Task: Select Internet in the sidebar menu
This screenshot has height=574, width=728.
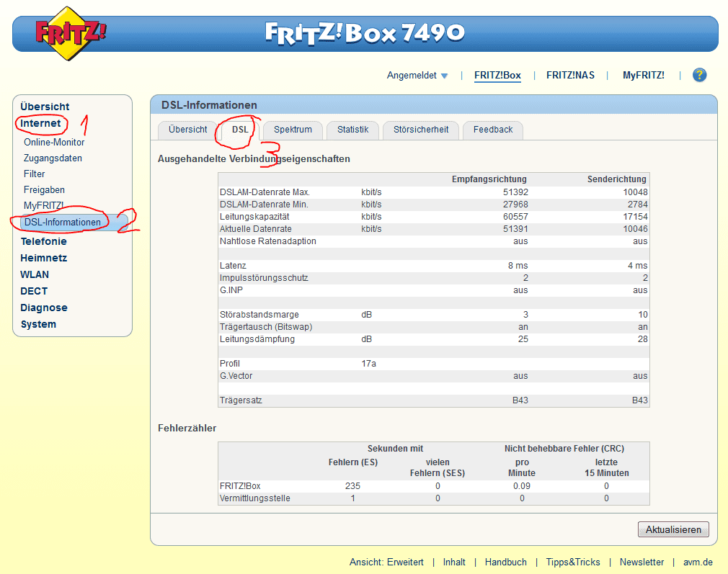Action: tap(40, 123)
